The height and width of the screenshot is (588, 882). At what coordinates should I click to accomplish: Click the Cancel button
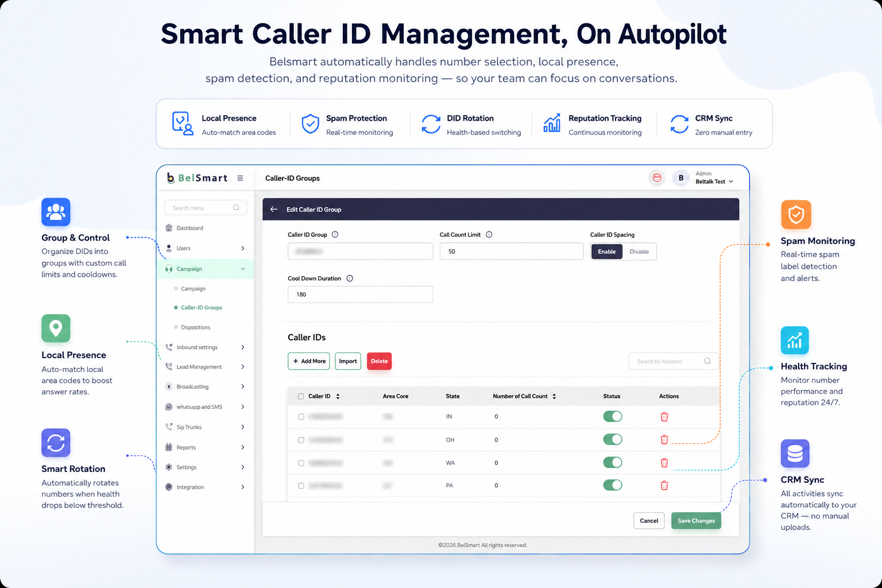tap(649, 521)
